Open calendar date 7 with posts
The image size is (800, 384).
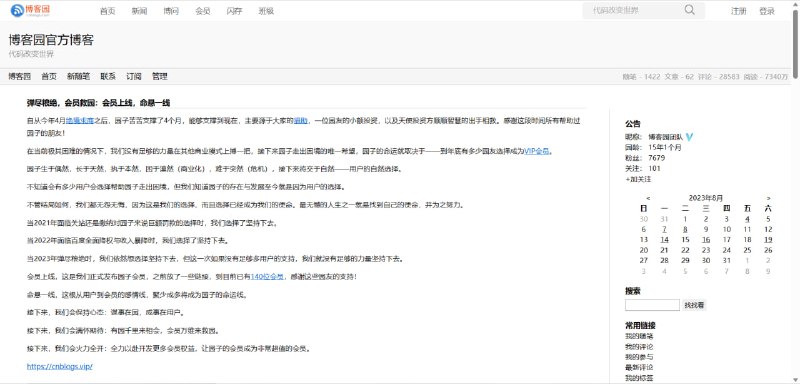(664, 229)
